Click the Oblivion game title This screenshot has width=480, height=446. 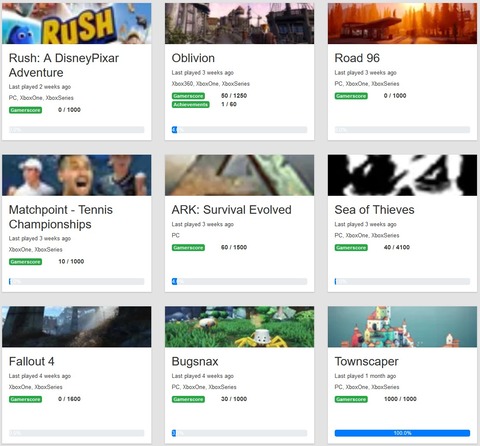pyautogui.click(x=193, y=58)
